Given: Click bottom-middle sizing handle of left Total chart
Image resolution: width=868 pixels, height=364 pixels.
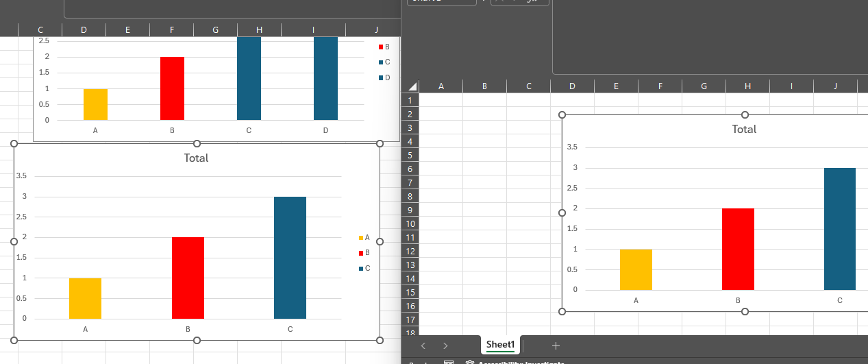Looking at the screenshot, I should pos(197,340).
